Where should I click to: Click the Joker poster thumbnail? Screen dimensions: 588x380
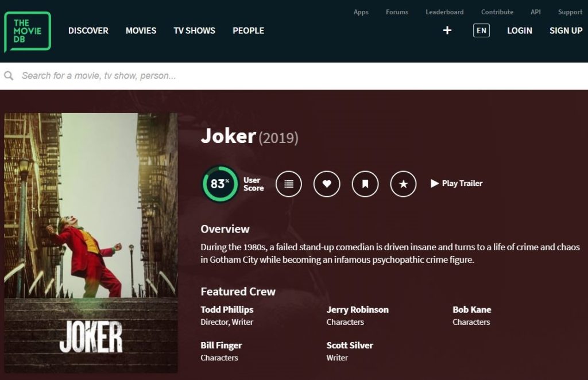coord(91,243)
